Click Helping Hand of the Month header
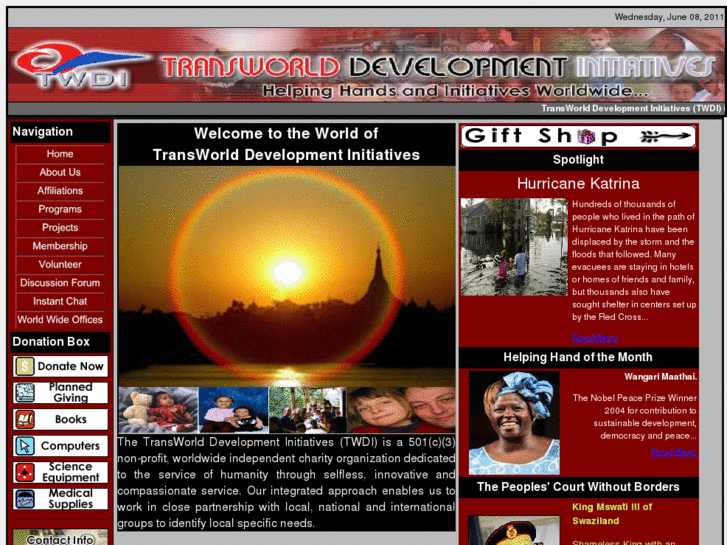This screenshot has width=727, height=545. tap(578, 357)
